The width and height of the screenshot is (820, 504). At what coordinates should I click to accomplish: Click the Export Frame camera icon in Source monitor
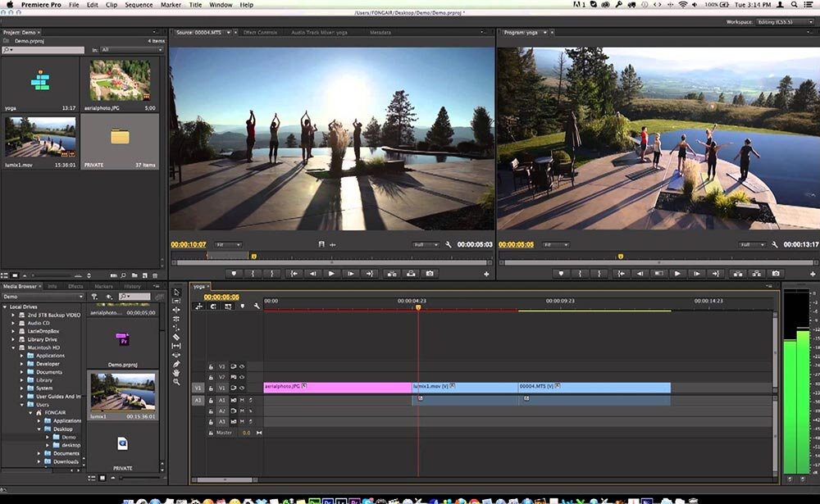pyautogui.click(x=430, y=273)
